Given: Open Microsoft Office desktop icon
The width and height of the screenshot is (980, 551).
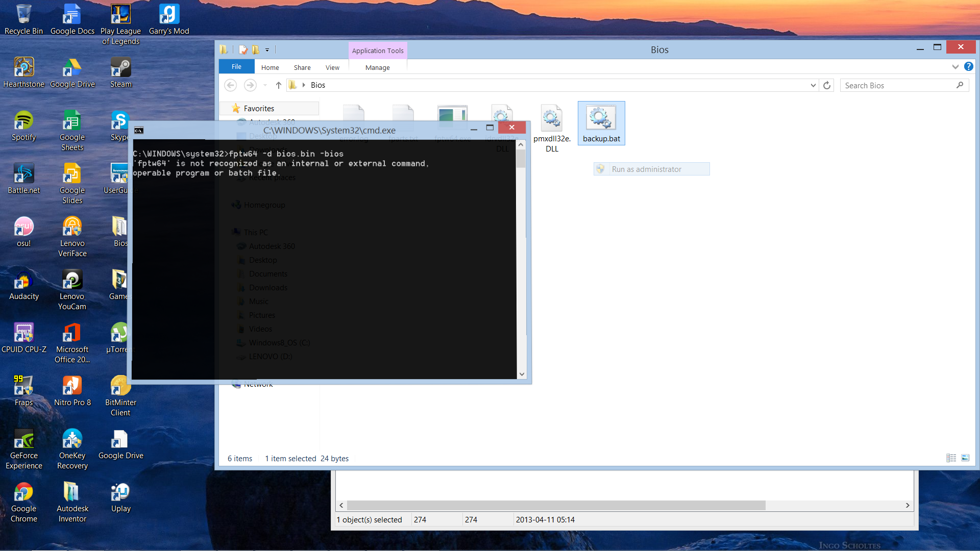Looking at the screenshot, I should point(72,343).
